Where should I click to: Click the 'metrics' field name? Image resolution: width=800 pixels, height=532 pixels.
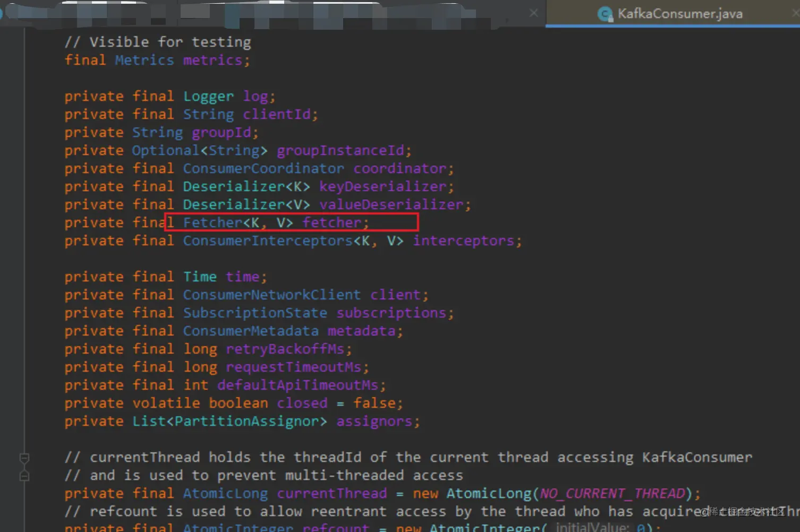[x=212, y=60]
